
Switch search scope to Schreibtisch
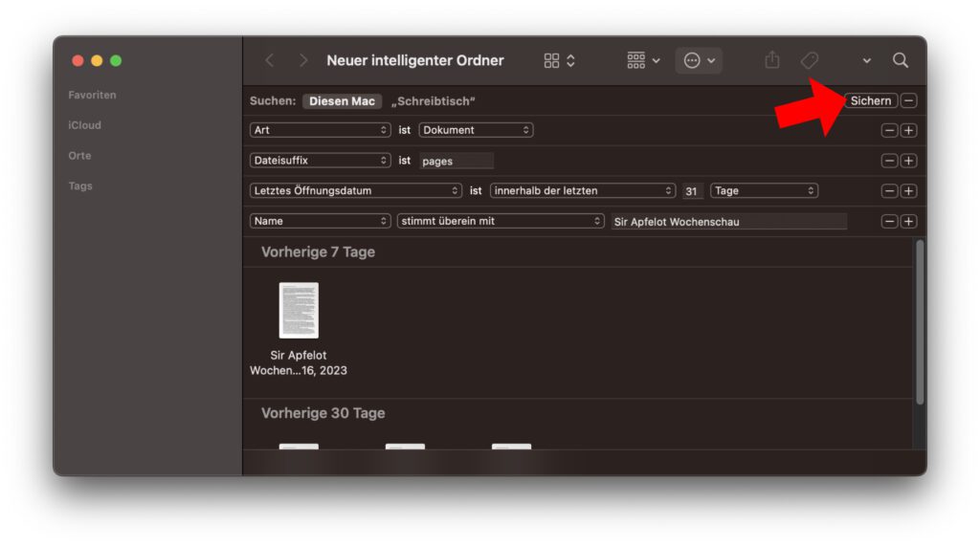pos(433,101)
